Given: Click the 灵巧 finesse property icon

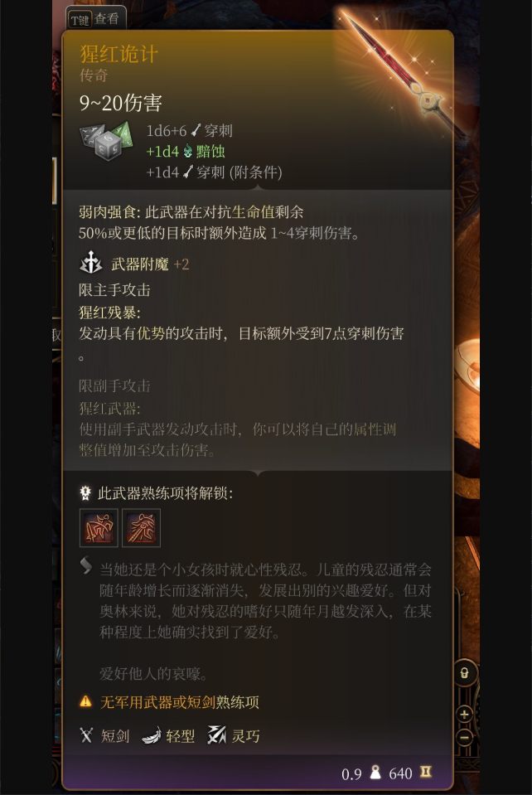Looking at the screenshot, I should pyautogui.click(x=216, y=734).
